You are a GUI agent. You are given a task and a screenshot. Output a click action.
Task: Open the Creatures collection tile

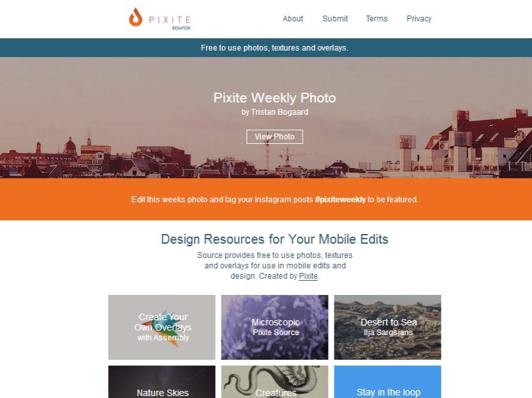point(275,382)
